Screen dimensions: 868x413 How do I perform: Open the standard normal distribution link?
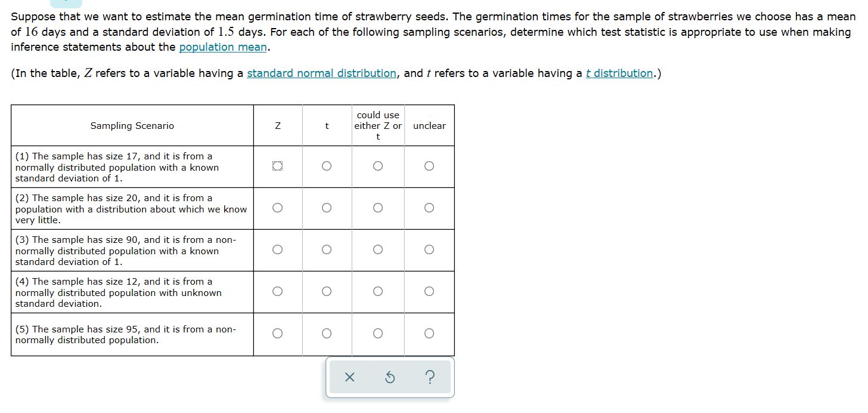tap(321, 73)
